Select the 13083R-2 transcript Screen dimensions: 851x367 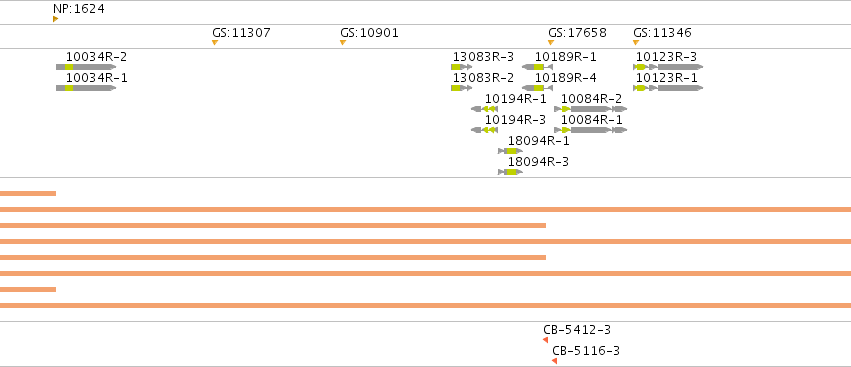pos(461,88)
